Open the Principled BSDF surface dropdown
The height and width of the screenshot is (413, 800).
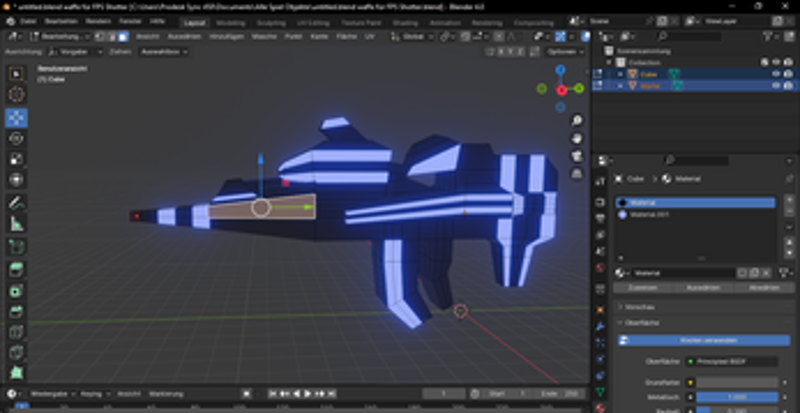pyautogui.click(x=732, y=361)
